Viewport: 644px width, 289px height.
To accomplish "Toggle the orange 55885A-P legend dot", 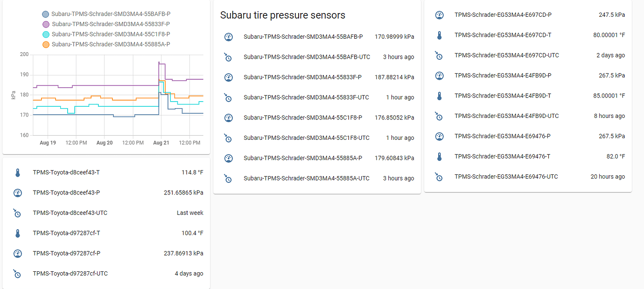I will tap(46, 44).
